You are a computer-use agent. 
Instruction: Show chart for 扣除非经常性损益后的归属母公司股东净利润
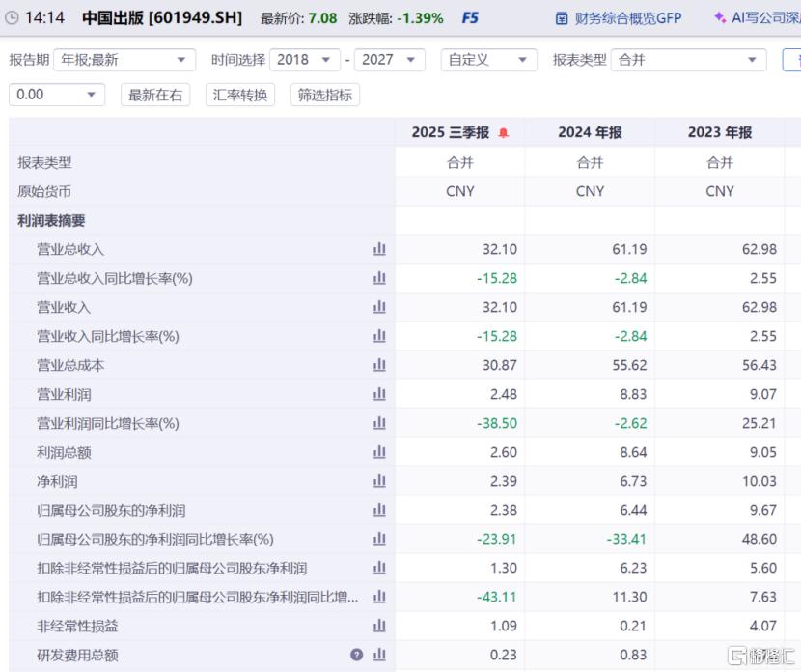(x=379, y=568)
